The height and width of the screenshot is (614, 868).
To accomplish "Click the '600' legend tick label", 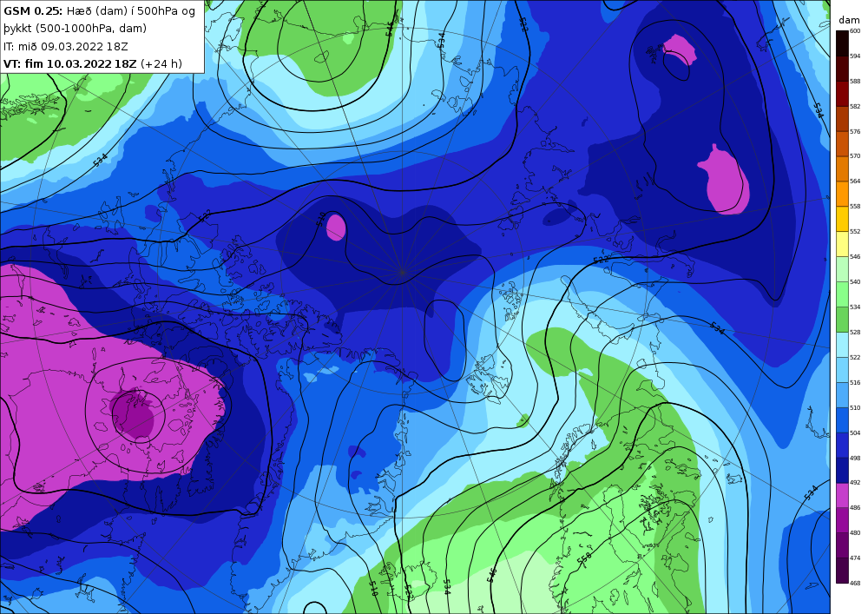I will click(x=855, y=31).
